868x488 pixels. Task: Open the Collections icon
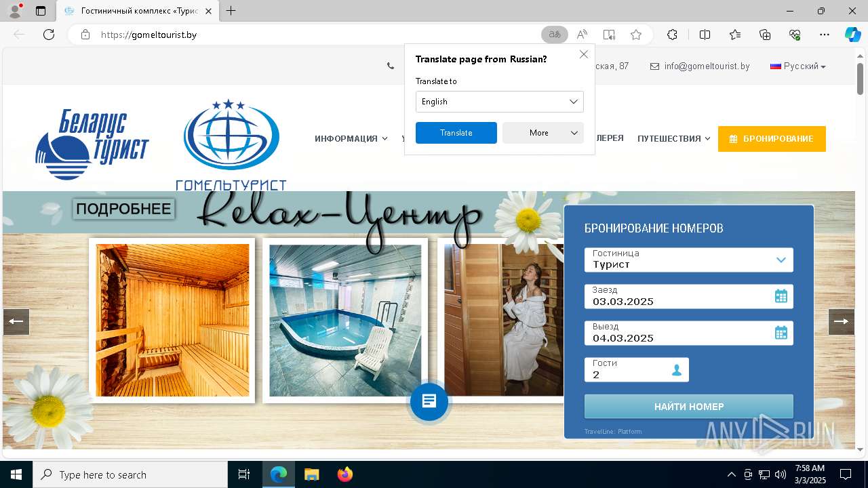click(765, 35)
